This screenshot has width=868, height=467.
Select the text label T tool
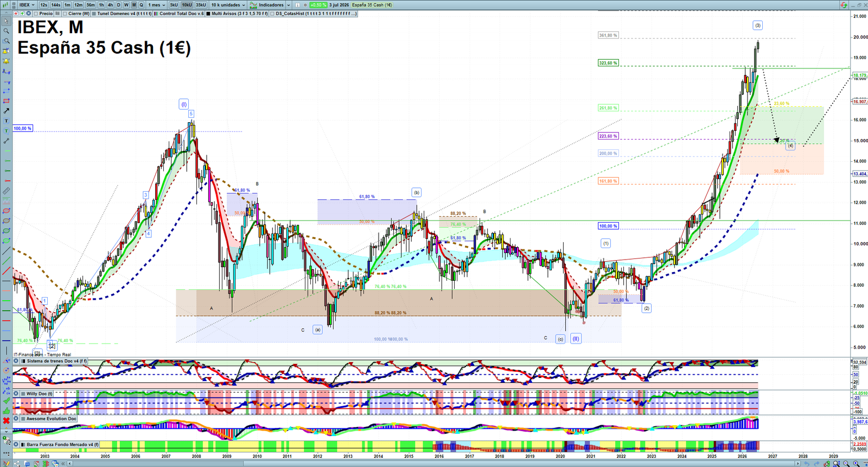tap(7, 121)
